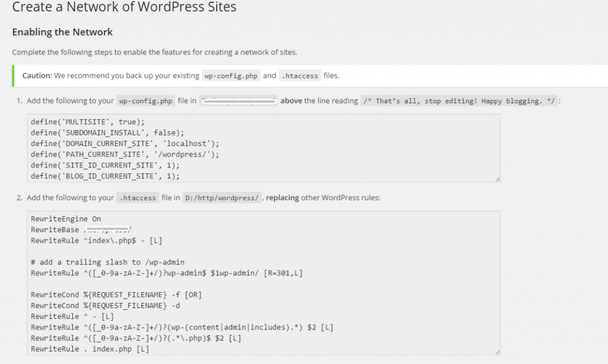Image resolution: width=608 pixels, height=364 pixels.
Task: Click the 'That's all, stop editing!' code snippet
Action: click(x=460, y=101)
